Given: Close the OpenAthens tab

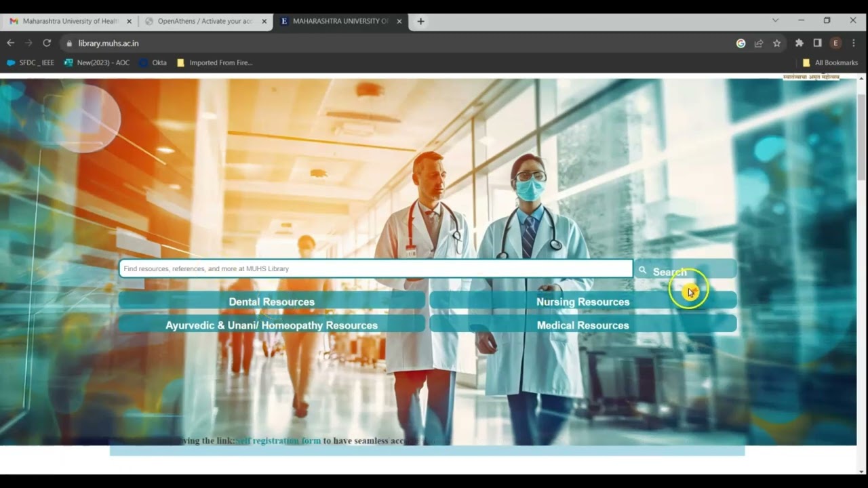Looking at the screenshot, I should [x=264, y=21].
